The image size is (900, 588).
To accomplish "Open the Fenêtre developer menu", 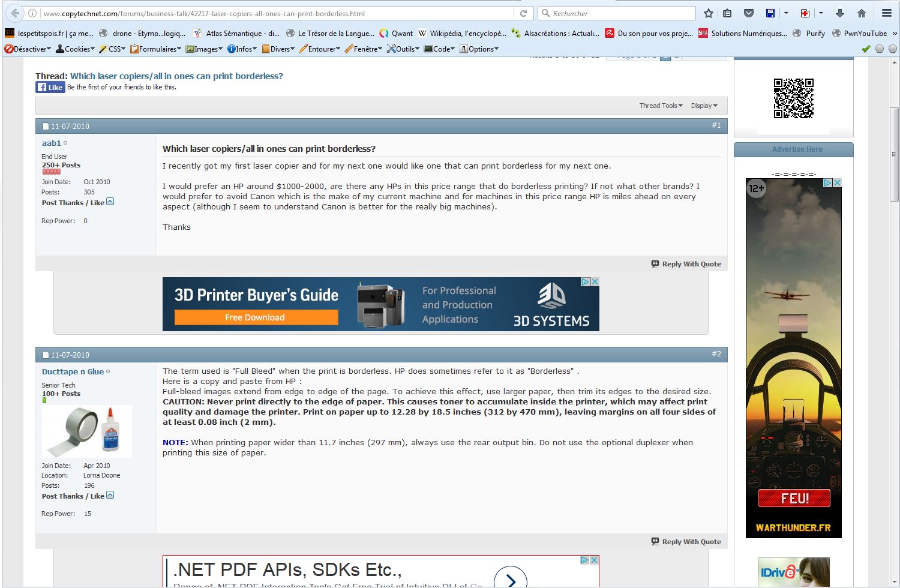I will (363, 49).
